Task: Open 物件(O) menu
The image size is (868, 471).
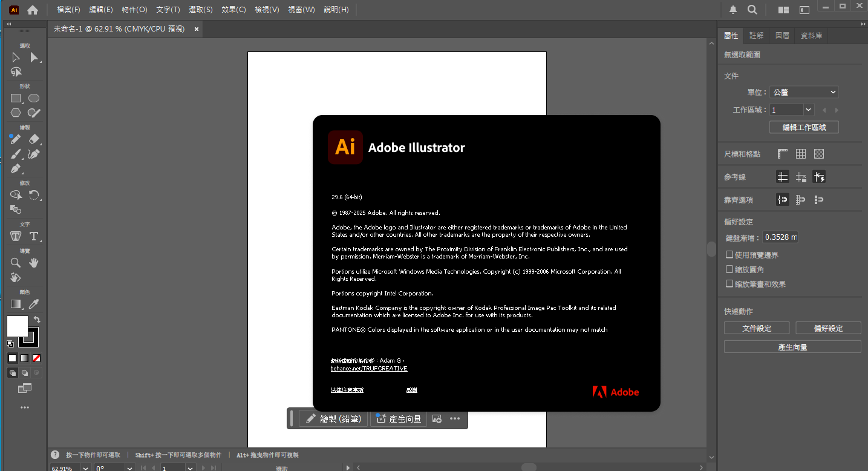Action: click(134, 10)
